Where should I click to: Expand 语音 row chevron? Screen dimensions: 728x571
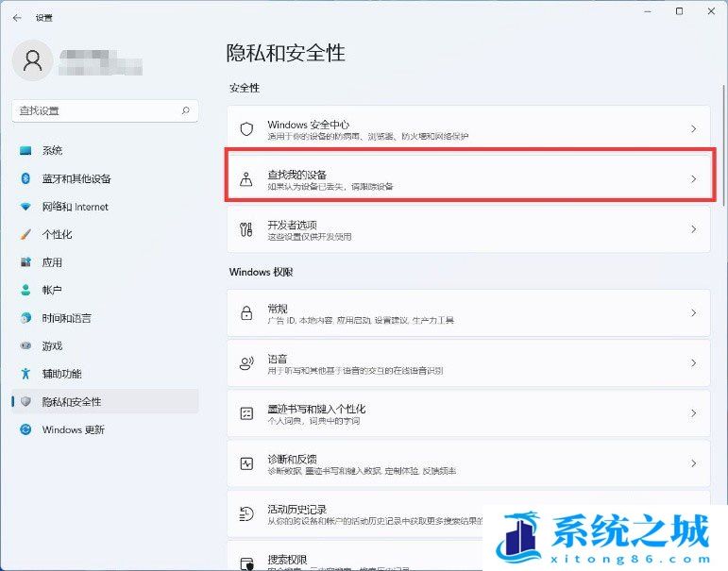coord(694,363)
